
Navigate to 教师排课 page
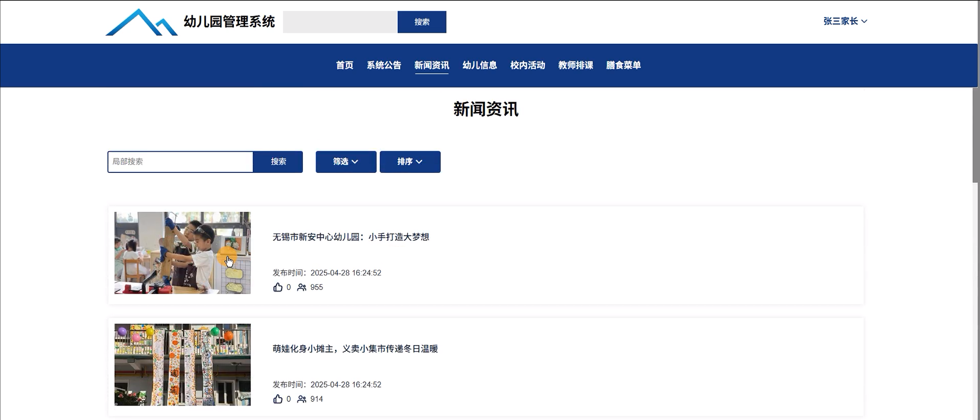pos(575,65)
